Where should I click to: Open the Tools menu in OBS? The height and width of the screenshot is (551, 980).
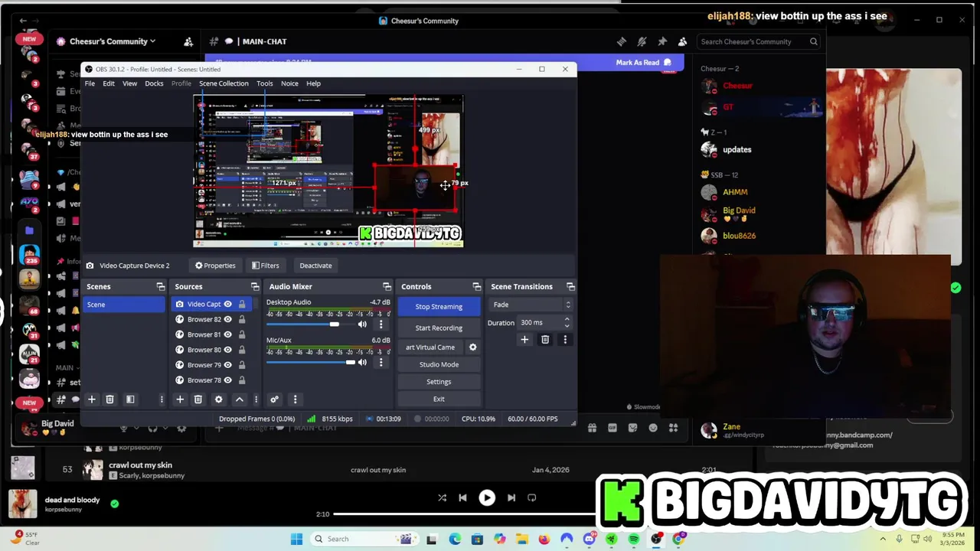click(265, 83)
